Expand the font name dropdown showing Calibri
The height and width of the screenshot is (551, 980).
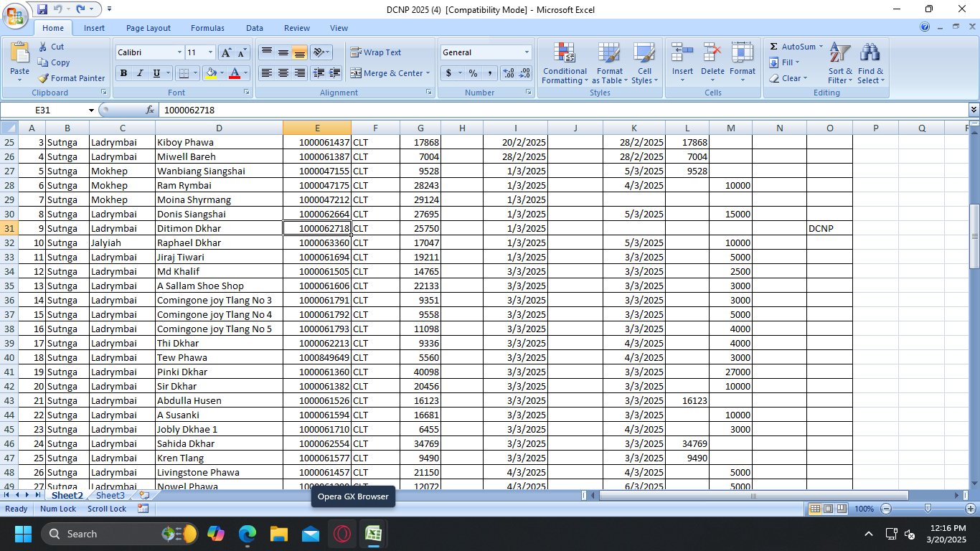click(179, 52)
